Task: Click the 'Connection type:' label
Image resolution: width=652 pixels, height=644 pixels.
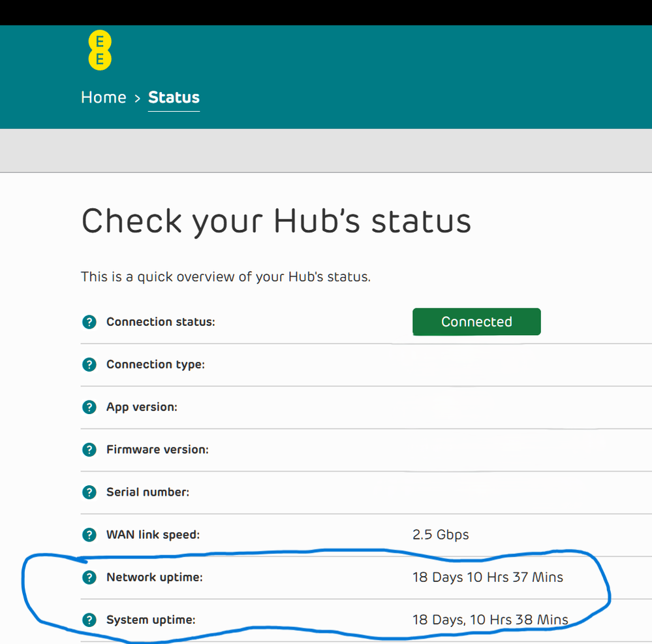Action: 155,364
